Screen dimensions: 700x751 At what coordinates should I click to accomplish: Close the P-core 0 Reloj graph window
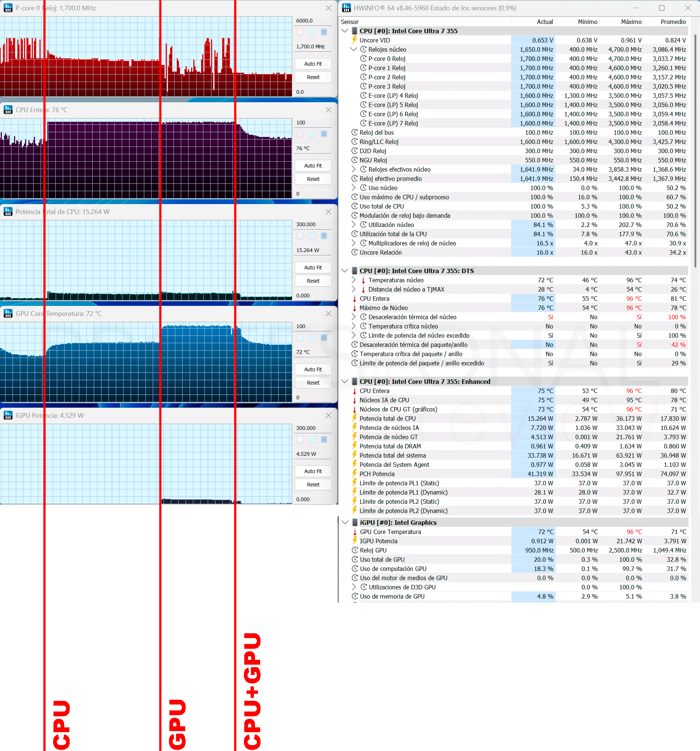tap(328, 8)
